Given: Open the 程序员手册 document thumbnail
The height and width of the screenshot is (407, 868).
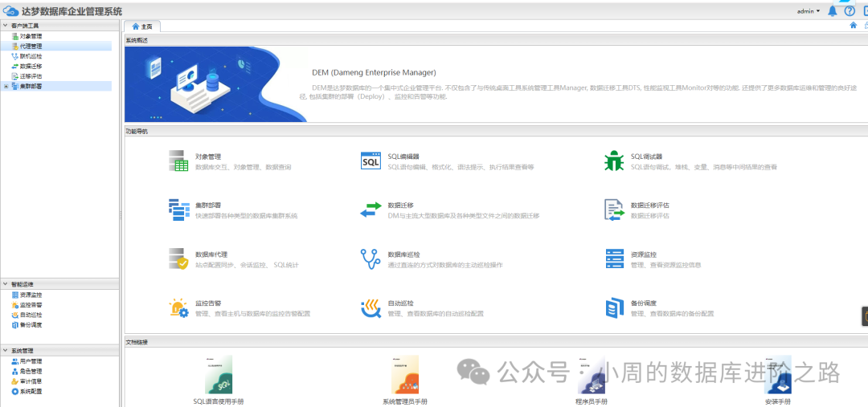Looking at the screenshot, I should (x=592, y=376).
